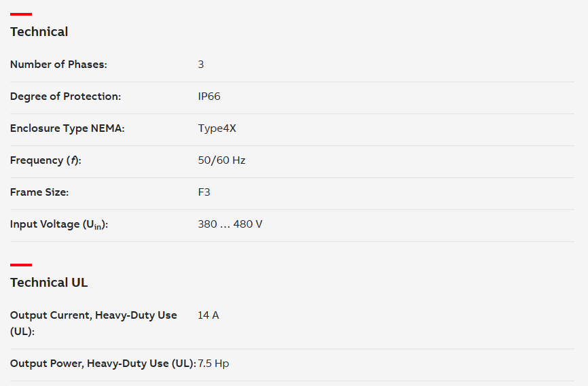Viewport: 588px width, 386px height.
Task: Select the F3 frame size value
Action: tap(204, 192)
